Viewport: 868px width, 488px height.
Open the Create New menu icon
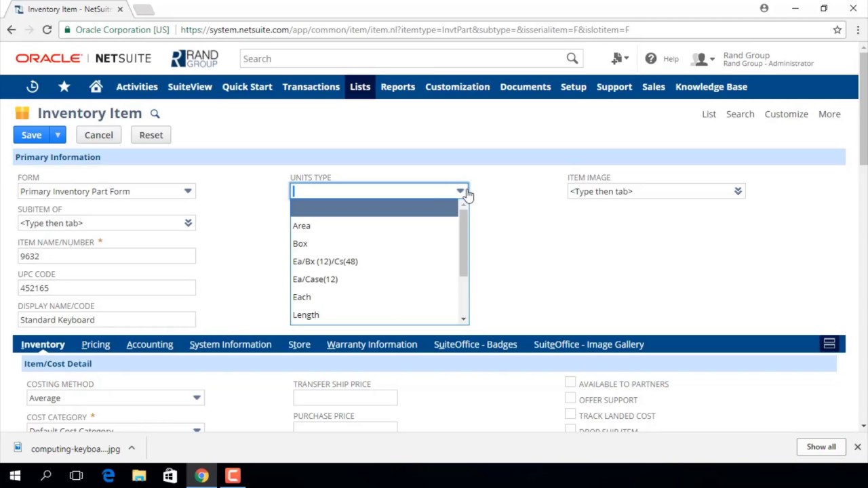point(619,59)
